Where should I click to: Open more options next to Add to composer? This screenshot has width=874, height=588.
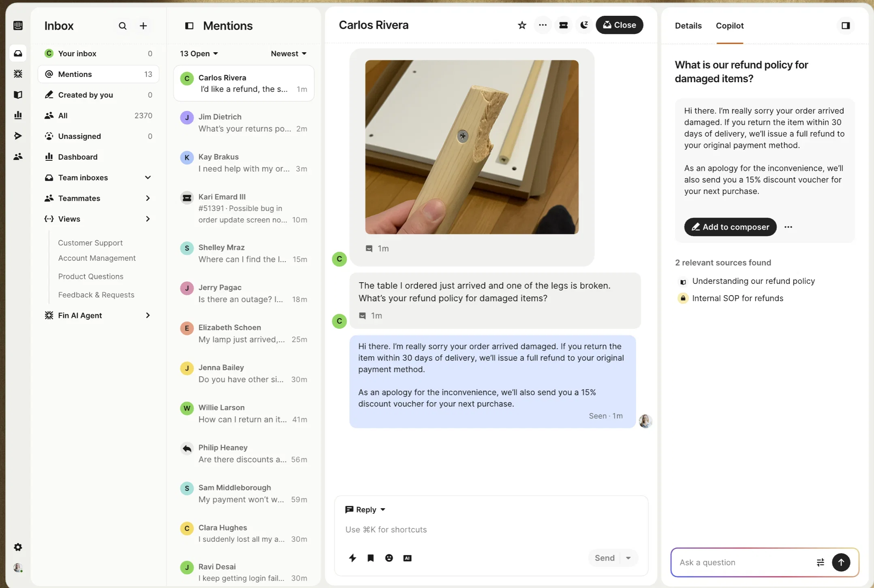pyautogui.click(x=788, y=227)
